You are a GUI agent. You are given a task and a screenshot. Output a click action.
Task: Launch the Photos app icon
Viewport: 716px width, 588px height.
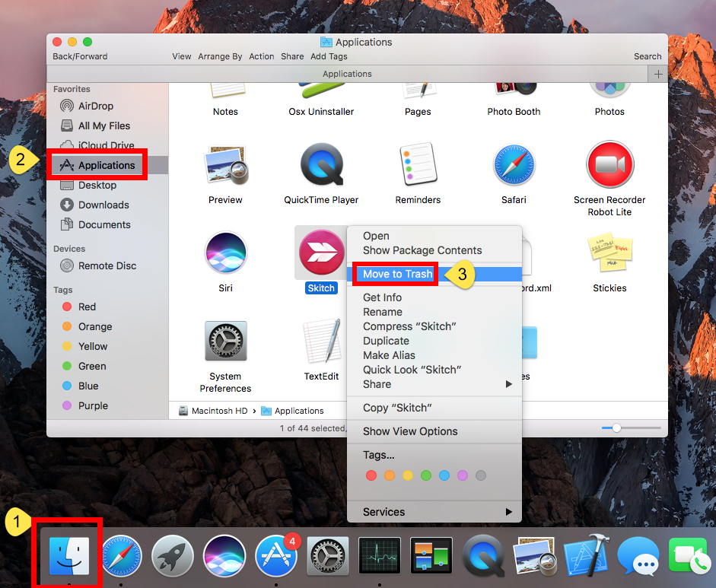tap(609, 89)
